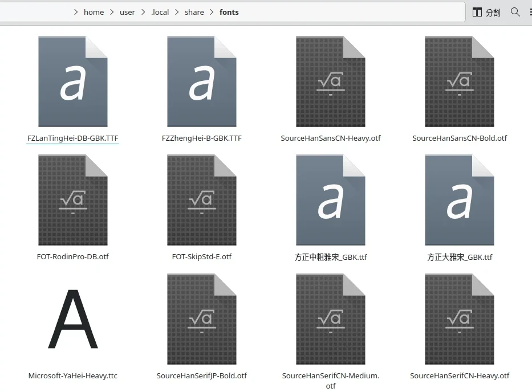Go to the user folder breadcrumb
532x392 pixels.
click(x=127, y=12)
